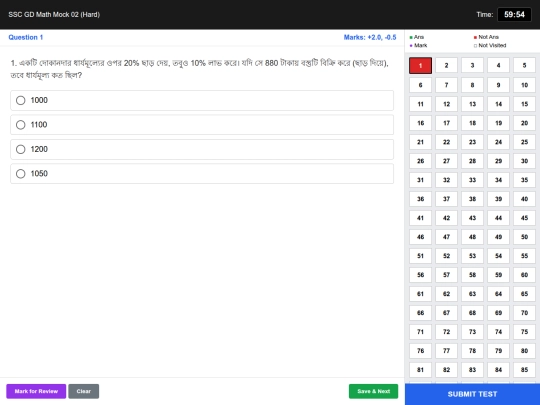Navigate to question 5
This screenshot has width=540, height=405.
525,65
